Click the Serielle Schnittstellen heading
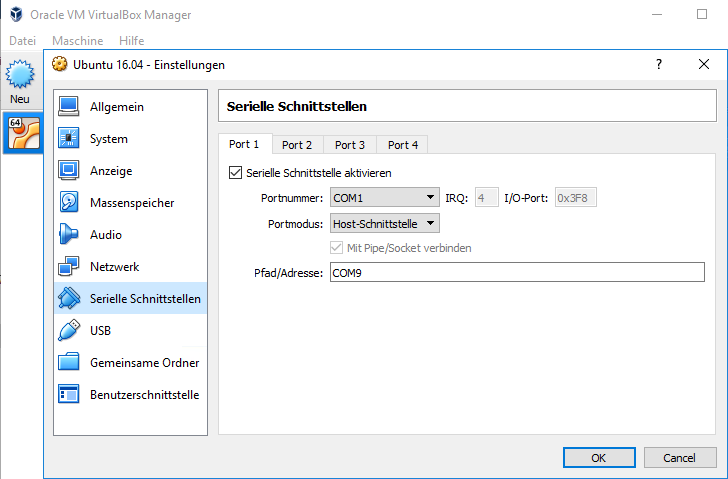This screenshot has width=728, height=479. (x=297, y=106)
